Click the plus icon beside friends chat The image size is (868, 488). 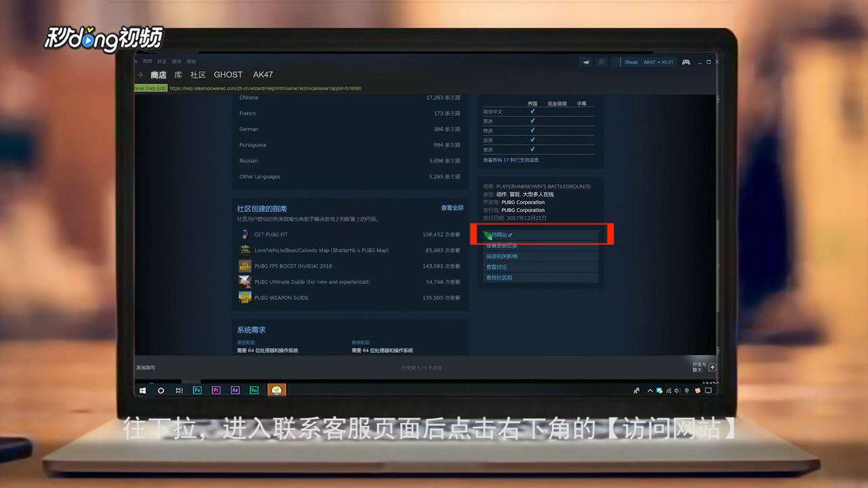712,367
